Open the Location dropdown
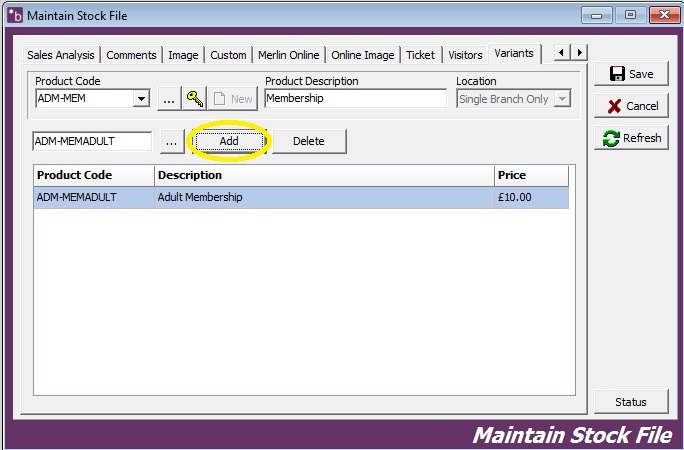Image resolution: width=684 pixels, height=450 pixels. tap(562, 99)
